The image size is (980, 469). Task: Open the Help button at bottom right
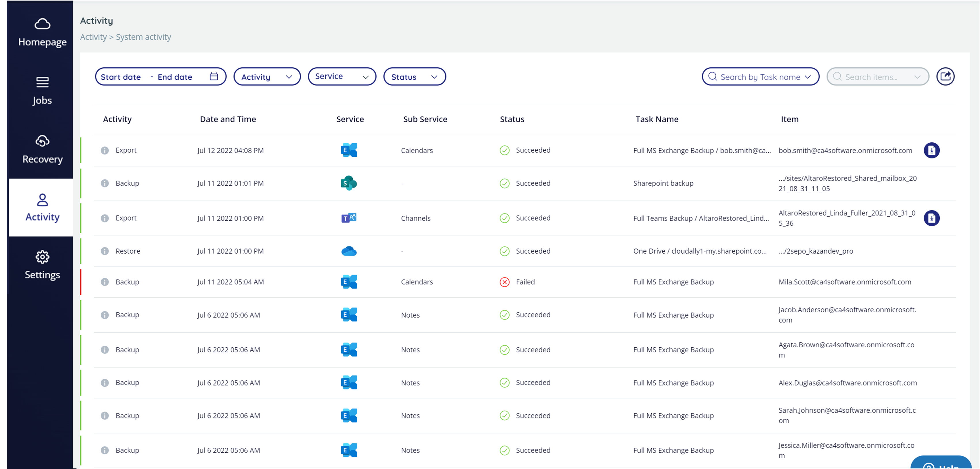[941, 464]
